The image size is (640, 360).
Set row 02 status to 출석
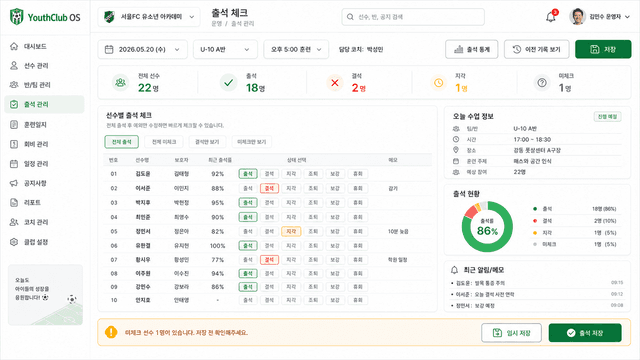coord(248,188)
